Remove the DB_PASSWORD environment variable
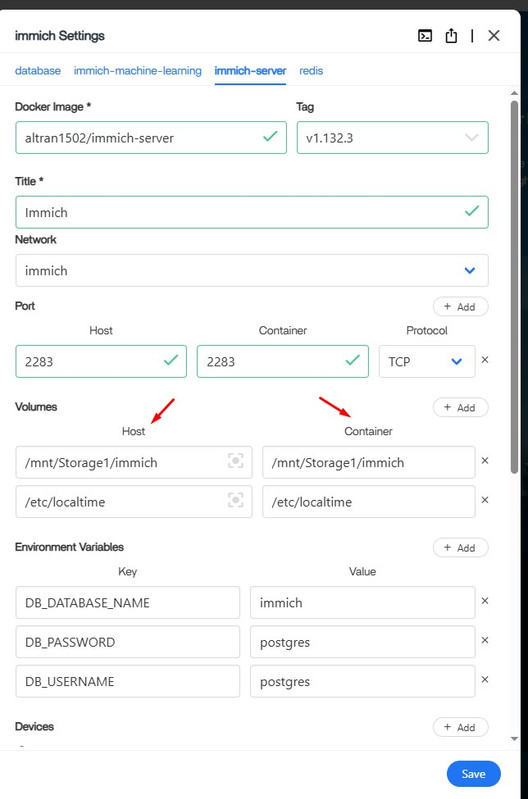Screen dimensions: 528x799 pyautogui.click(x=485, y=640)
